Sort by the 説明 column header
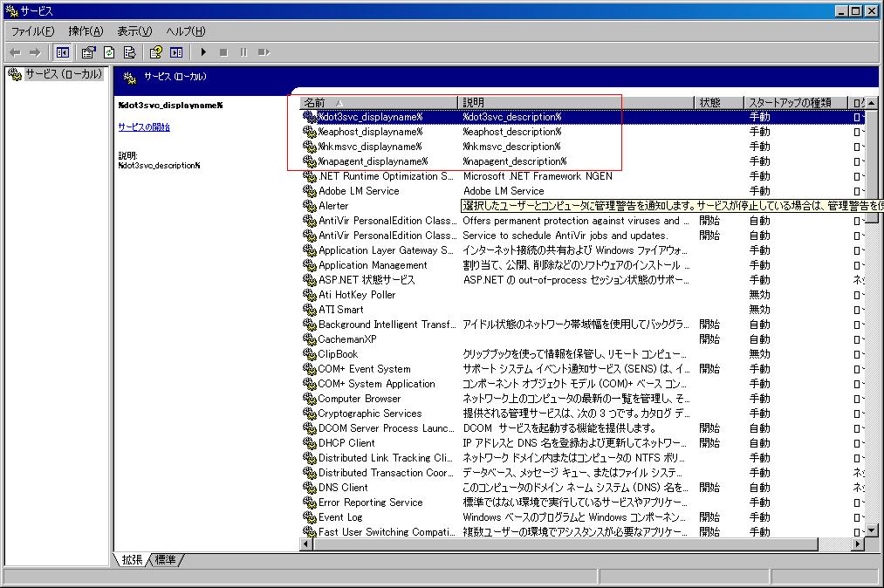This screenshot has height=588, width=884. [x=576, y=103]
